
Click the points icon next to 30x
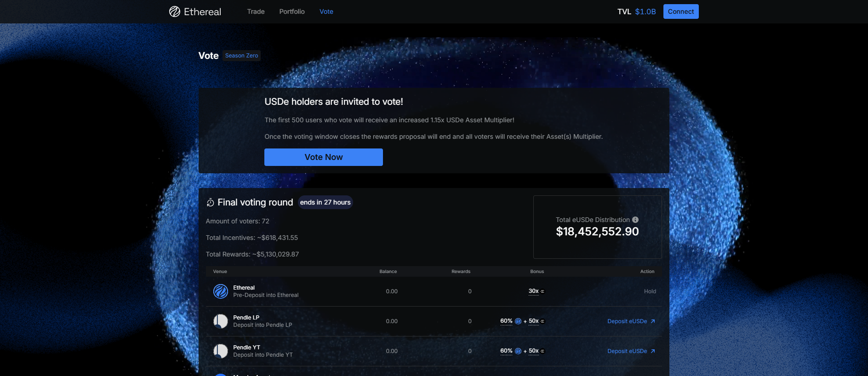542,291
